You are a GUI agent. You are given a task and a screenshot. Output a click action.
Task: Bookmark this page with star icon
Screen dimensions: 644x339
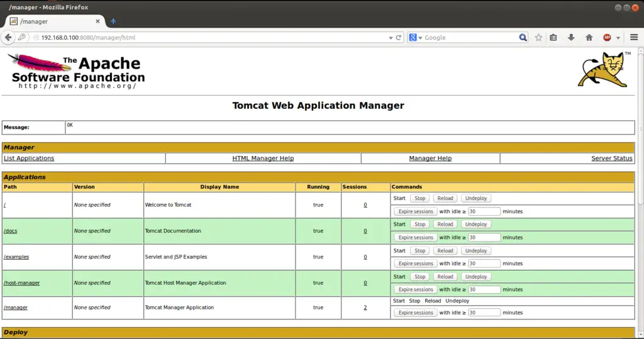point(538,37)
